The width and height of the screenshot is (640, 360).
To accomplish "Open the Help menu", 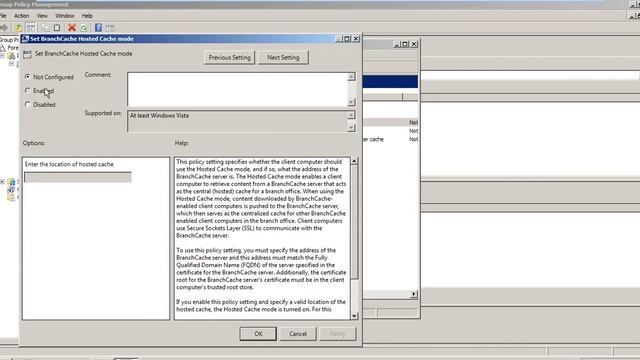I will [87, 16].
